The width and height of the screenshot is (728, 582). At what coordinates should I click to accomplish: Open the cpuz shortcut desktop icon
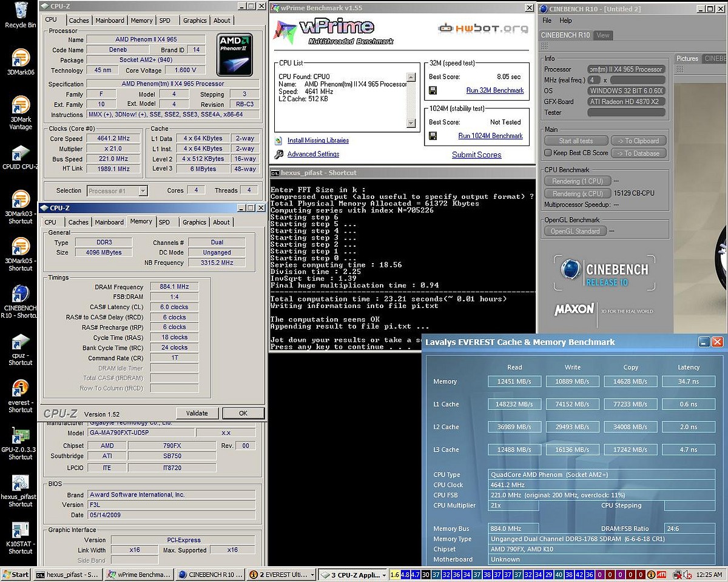tap(20, 349)
